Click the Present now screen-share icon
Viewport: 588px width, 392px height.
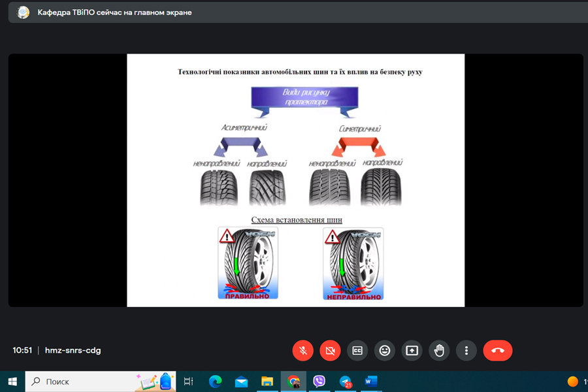click(412, 350)
